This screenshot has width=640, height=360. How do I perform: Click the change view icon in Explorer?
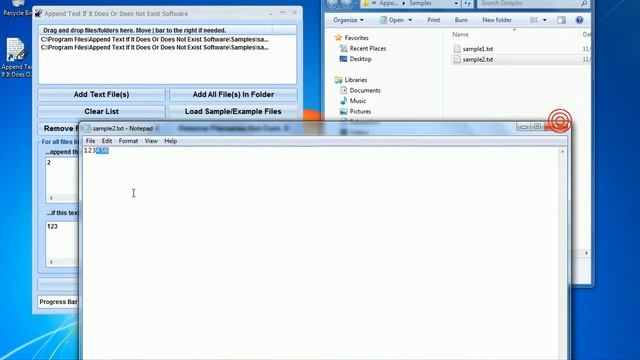coord(534,20)
